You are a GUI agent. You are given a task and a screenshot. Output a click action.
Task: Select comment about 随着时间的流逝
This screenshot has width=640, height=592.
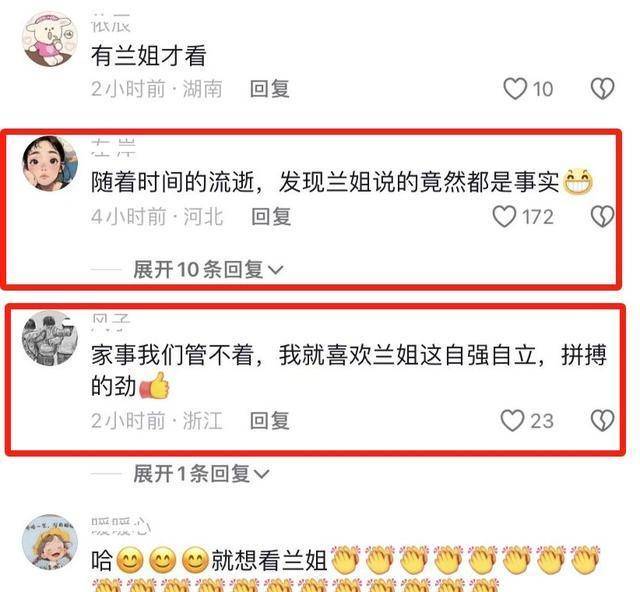pos(342,182)
